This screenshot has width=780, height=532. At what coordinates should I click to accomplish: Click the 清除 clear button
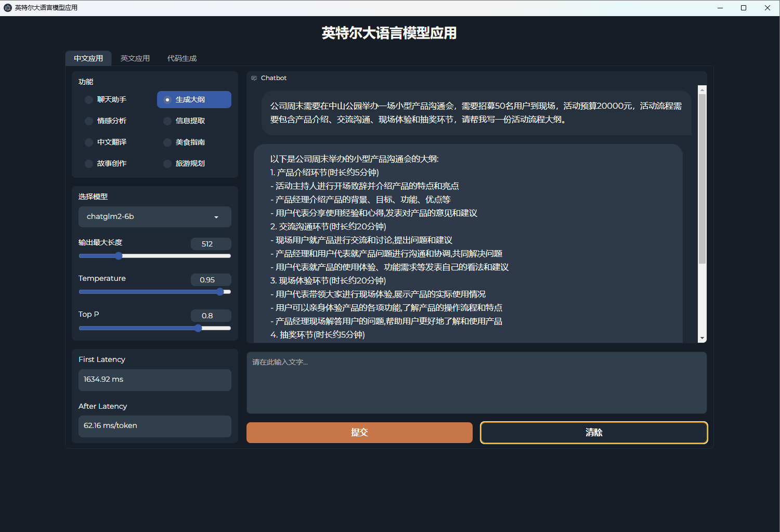594,433
